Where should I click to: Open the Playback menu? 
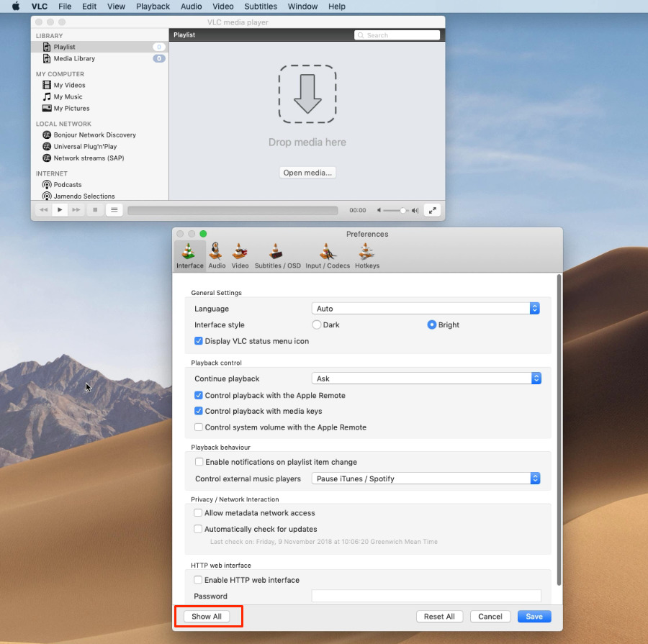pyautogui.click(x=153, y=6)
